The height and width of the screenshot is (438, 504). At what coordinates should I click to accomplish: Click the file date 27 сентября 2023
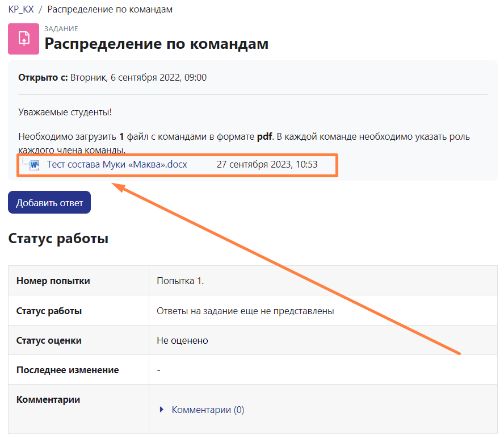tap(267, 165)
